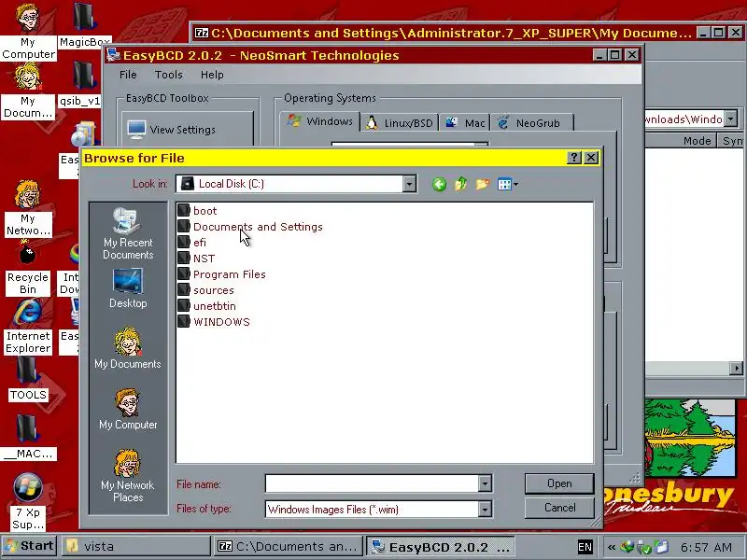Click the Cancel button
747x560 pixels.
(559, 508)
